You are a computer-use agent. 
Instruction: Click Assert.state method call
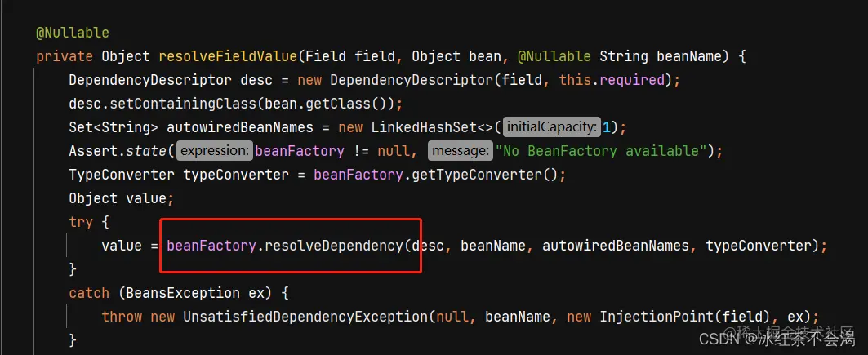pos(118,151)
